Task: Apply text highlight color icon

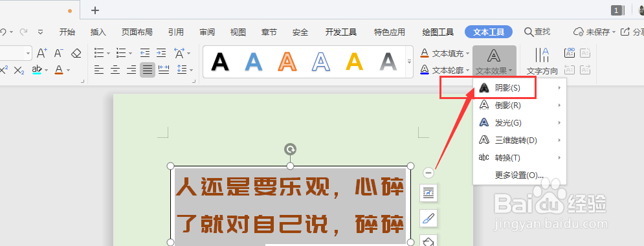Action: point(36,70)
